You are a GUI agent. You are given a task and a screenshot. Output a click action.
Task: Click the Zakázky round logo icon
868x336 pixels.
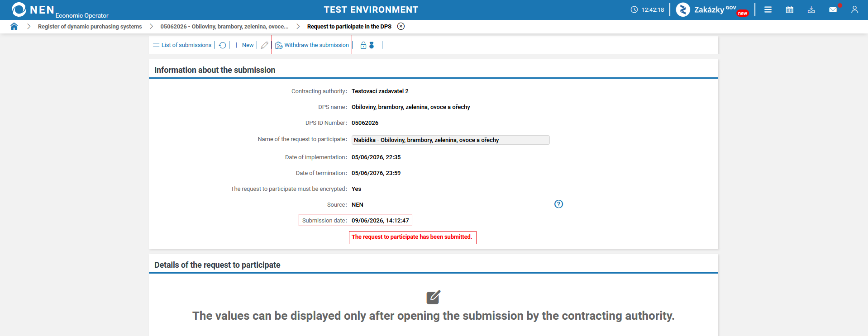point(683,9)
